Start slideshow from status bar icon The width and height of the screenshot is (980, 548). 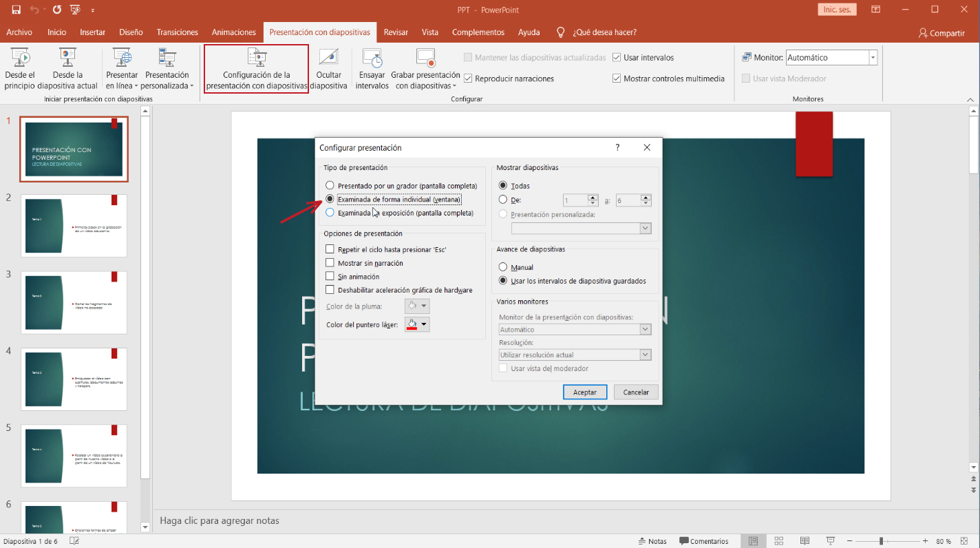[x=831, y=541]
